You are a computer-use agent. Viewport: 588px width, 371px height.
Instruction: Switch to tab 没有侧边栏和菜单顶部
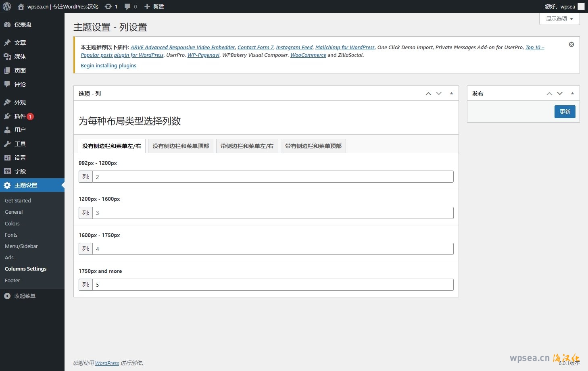(x=181, y=146)
